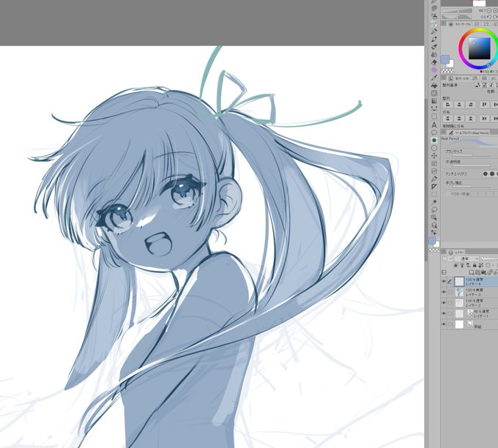This screenshot has height=448, width=498.
Task: Select the Frame border rectangle tool
Action: point(434,116)
